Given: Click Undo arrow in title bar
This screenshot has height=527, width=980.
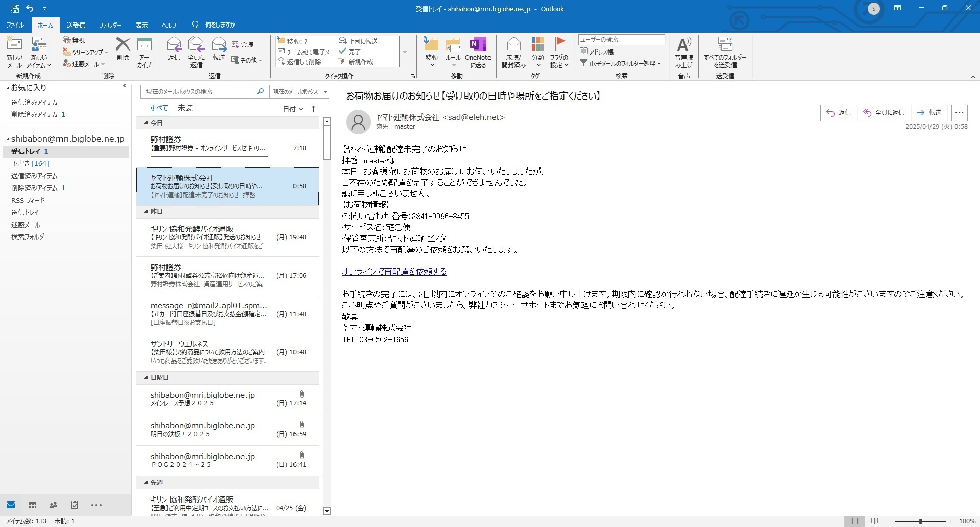Looking at the screenshot, I should point(30,8).
